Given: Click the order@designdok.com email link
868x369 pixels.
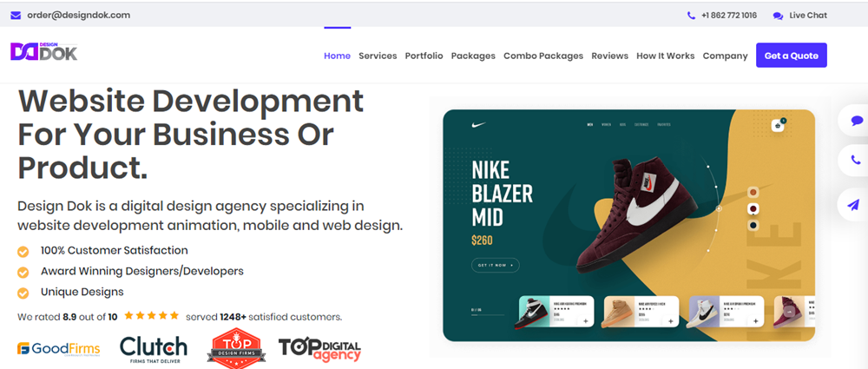Looking at the screenshot, I should point(78,15).
